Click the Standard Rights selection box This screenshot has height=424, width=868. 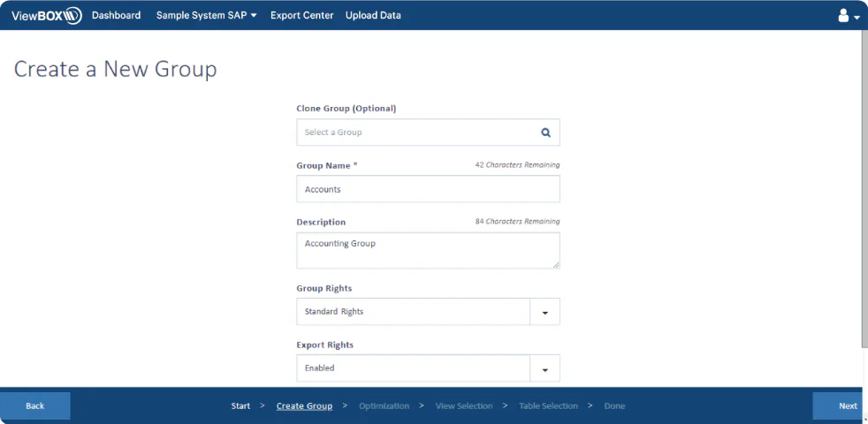click(x=413, y=312)
